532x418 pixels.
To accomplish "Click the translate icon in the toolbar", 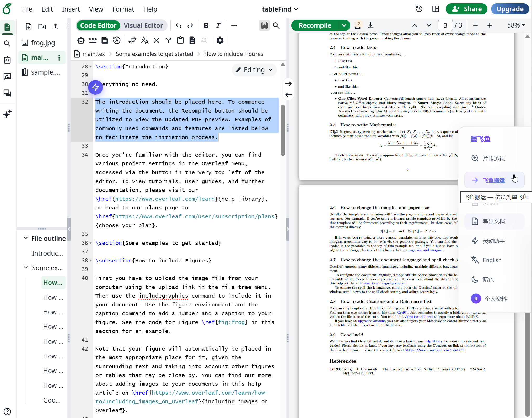I will (x=144, y=40).
